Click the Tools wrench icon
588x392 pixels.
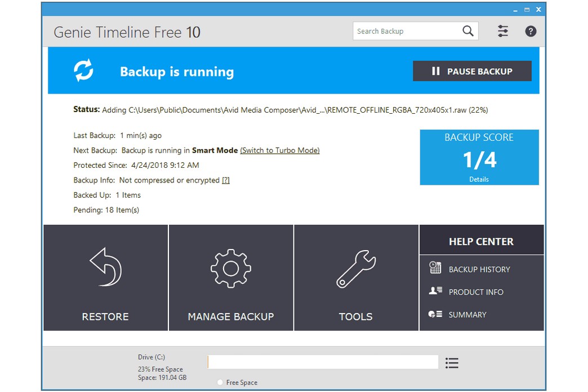pyautogui.click(x=355, y=268)
